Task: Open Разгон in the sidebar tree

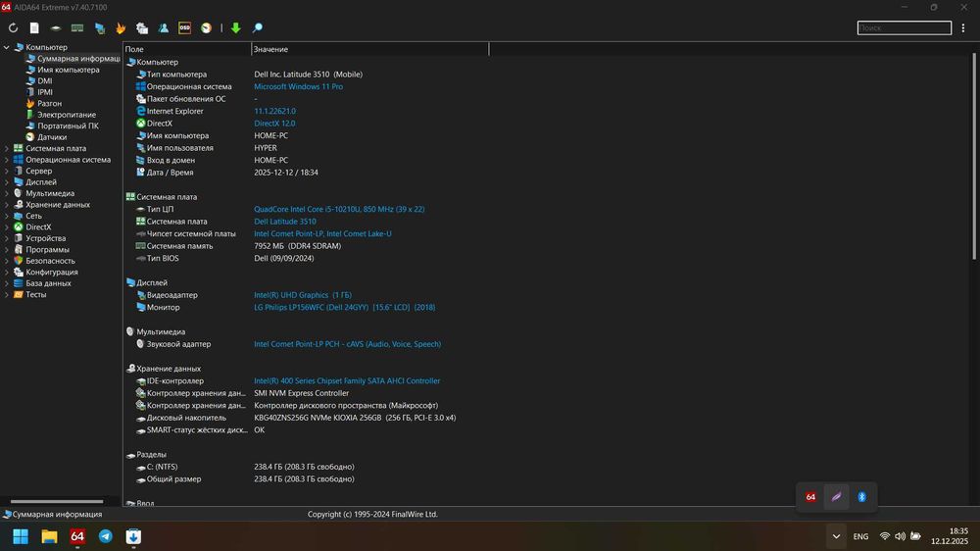Action: point(44,104)
